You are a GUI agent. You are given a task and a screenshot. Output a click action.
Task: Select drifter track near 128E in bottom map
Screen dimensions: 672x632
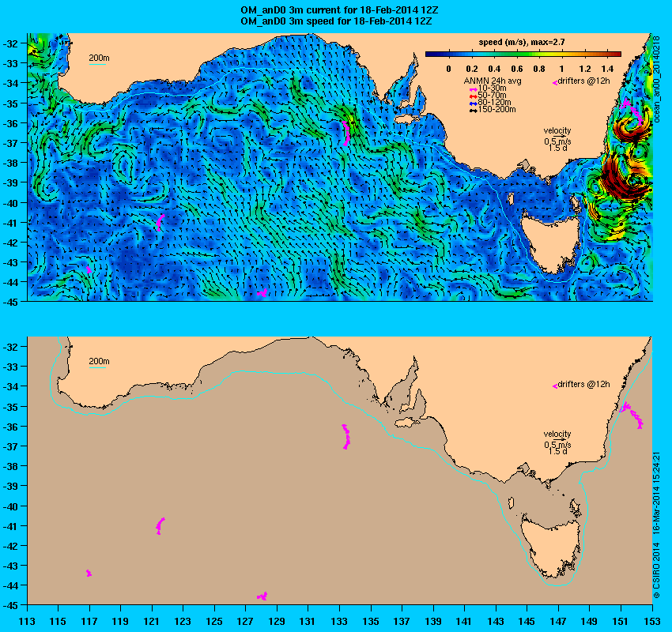coord(262,596)
